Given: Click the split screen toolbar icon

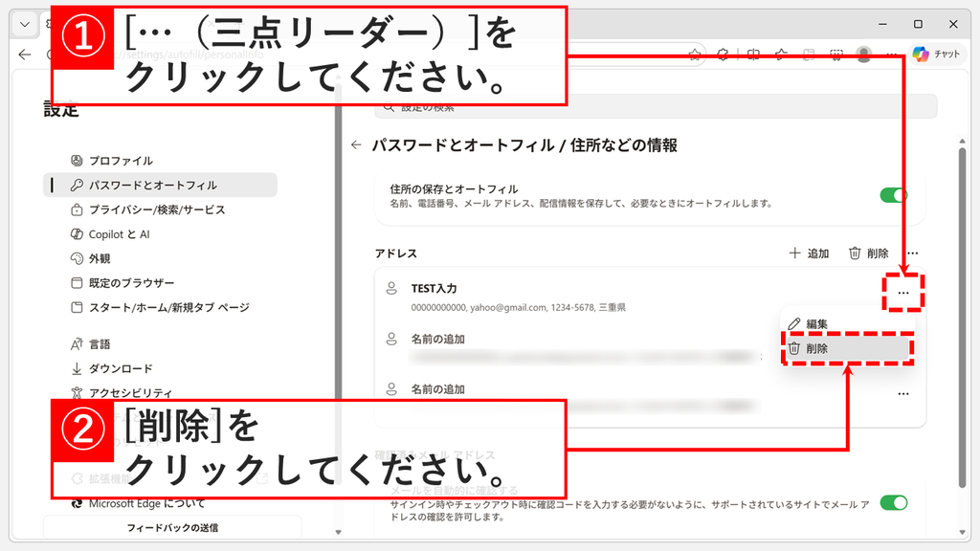Looking at the screenshot, I should coord(753,55).
